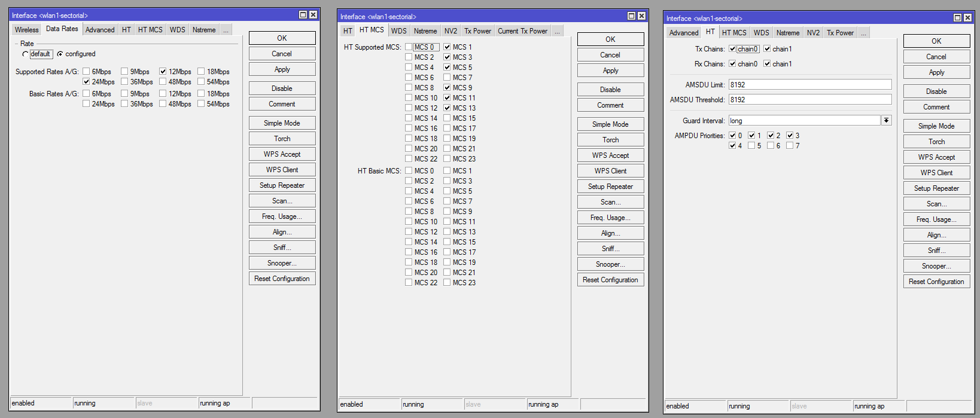Click Disable in left window

coord(282,88)
